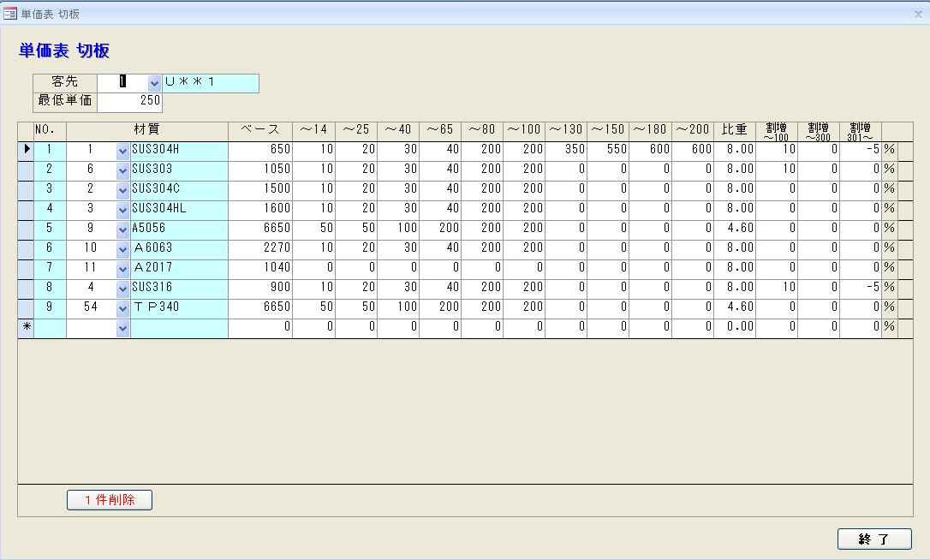Expand the material dropdown for SUS316 row
930x560 pixels.
(122, 288)
